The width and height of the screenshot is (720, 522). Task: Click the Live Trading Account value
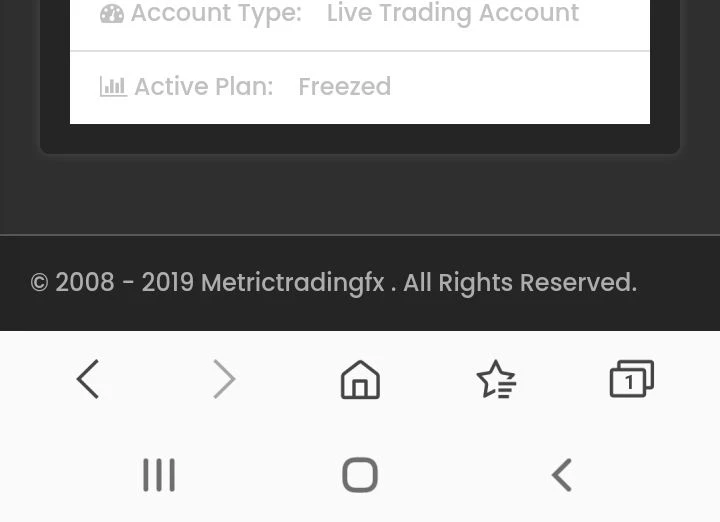pyautogui.click(x=452, y=14)
